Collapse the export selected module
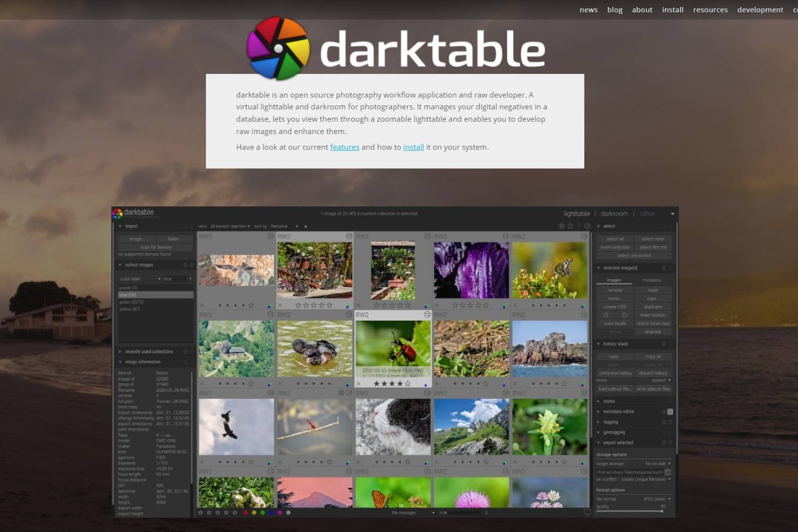 (598, 443)
